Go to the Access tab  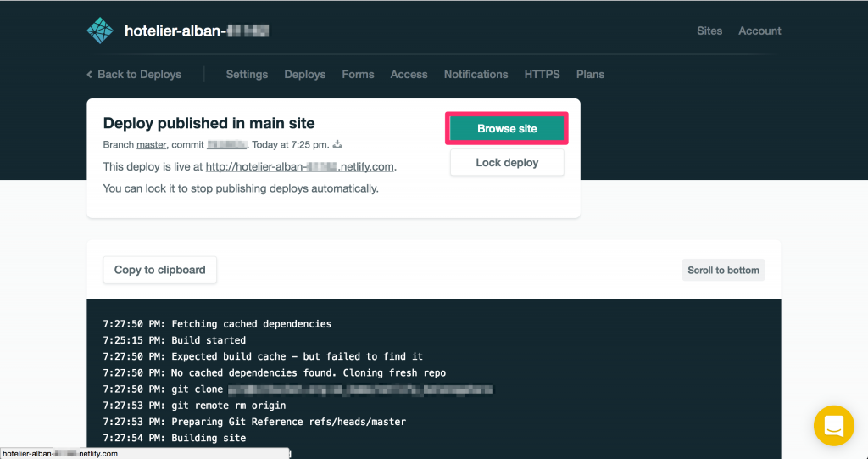pos(409,75)
